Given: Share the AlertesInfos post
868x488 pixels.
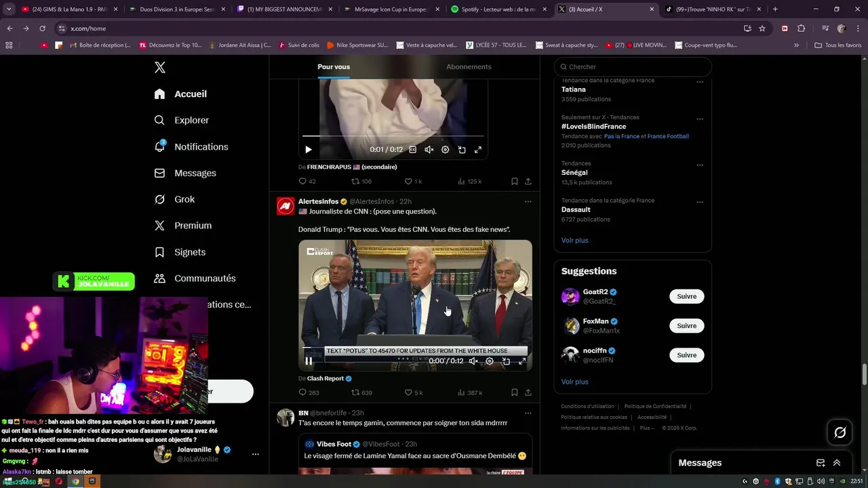Looking at the screenshot, I should (x=528, y=392).
